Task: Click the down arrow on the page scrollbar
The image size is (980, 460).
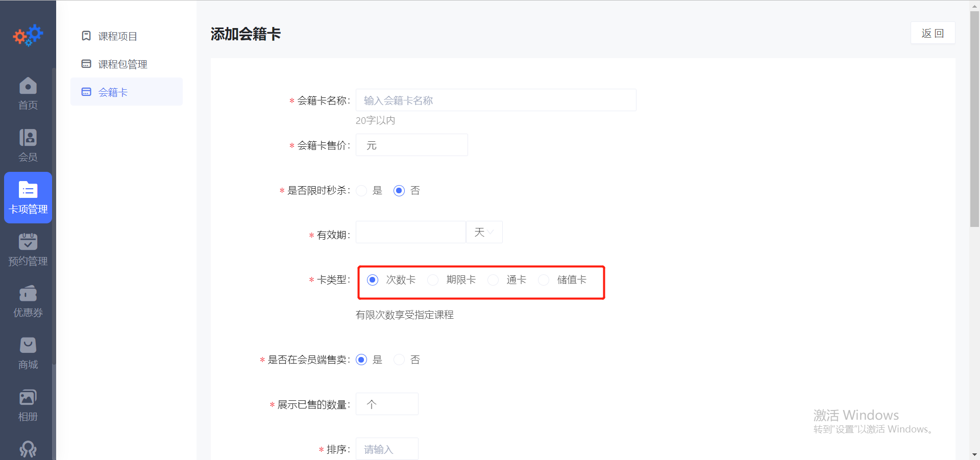Action: 975,454
